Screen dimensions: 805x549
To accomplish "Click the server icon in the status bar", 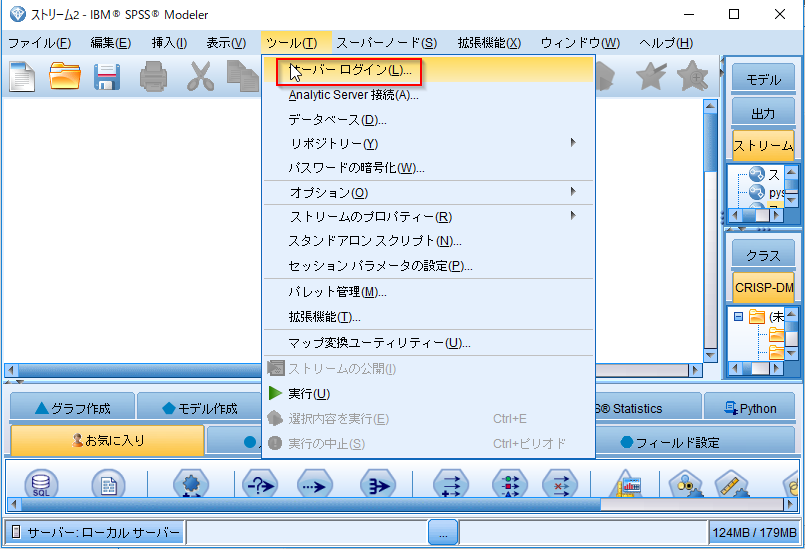I will click(x=16, y=532).
